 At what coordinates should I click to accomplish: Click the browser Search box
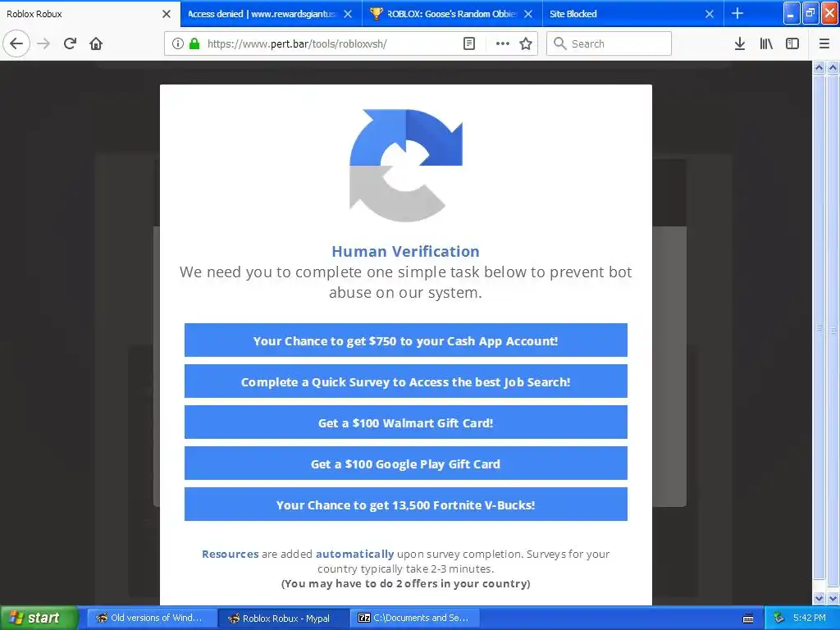pyautogui.click(x=609, y=44)
